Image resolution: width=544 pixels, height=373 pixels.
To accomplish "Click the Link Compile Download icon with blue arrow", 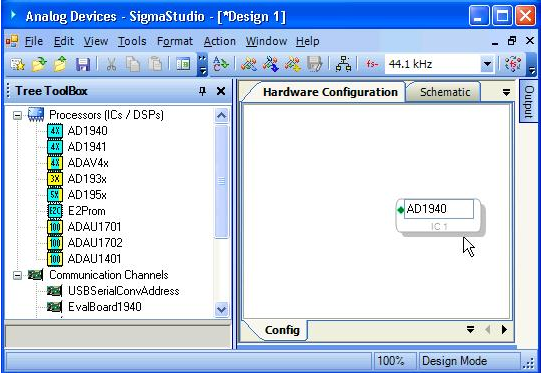I will 271,64.
